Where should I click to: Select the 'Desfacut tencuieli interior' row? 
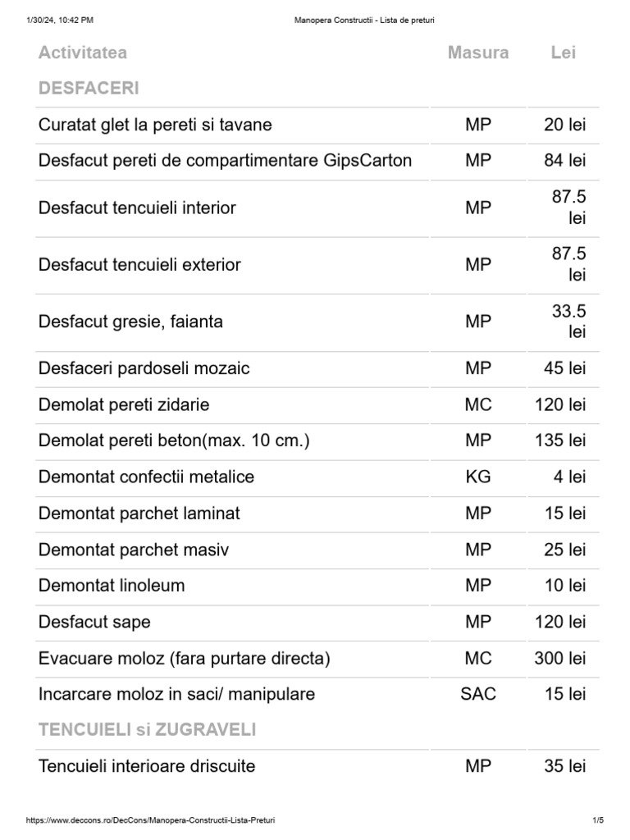coord(137,208)
